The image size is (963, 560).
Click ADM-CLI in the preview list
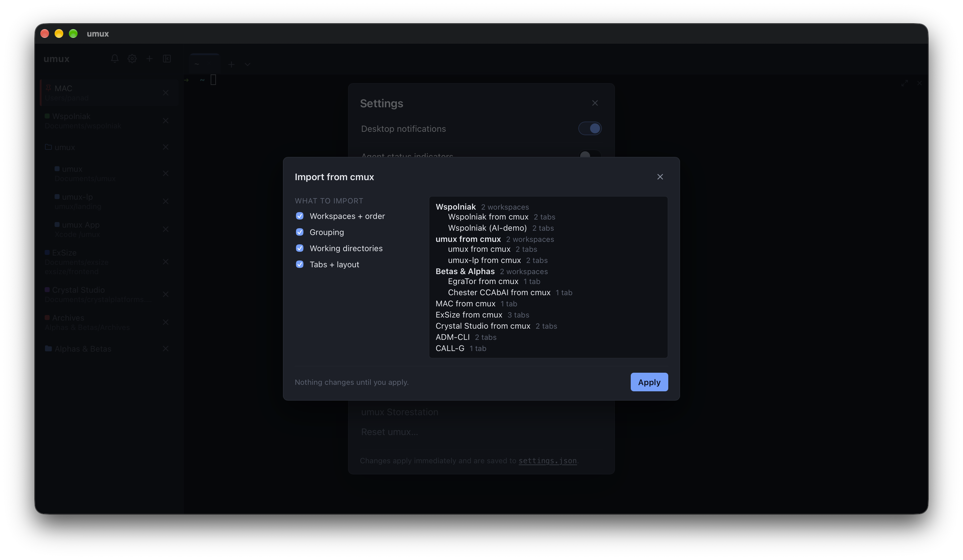(x=452, y=337)
